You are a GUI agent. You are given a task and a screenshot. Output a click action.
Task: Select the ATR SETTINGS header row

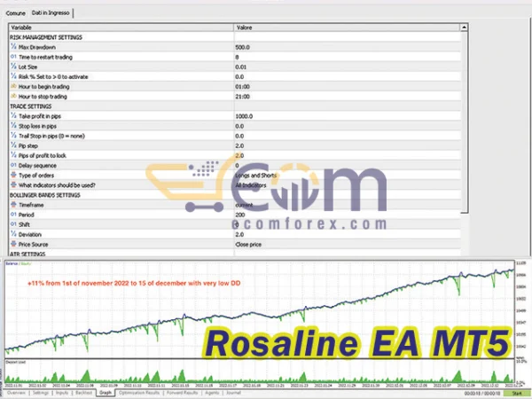click(235, 254)
